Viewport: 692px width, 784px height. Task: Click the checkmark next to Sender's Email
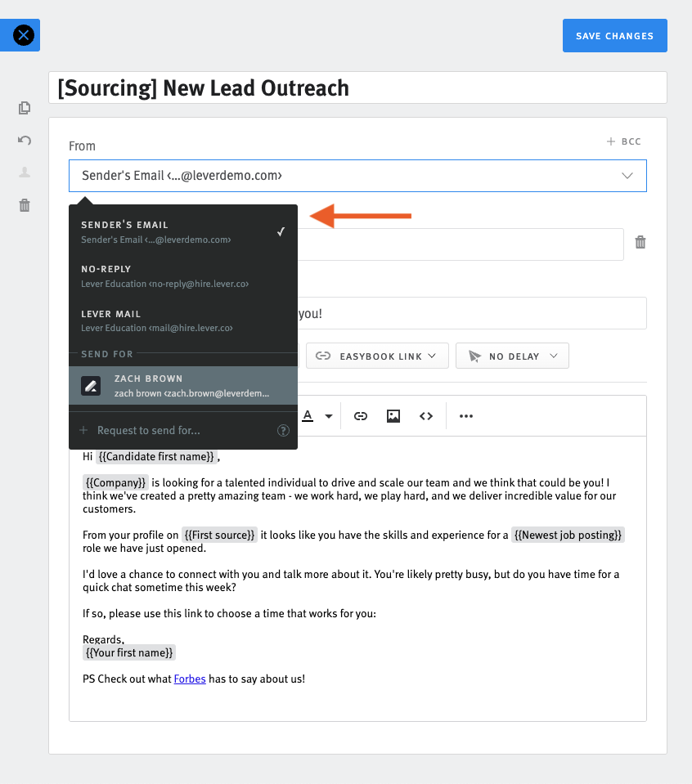pos(281,231)
